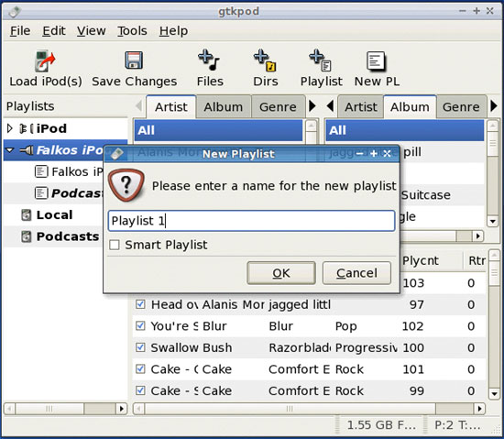Click the track list horizontal scrollbar

[309, 409]
